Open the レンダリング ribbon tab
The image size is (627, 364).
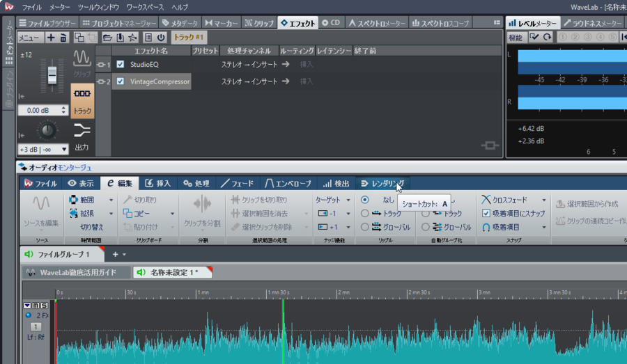pyautogui.click(x=382, y=184)
